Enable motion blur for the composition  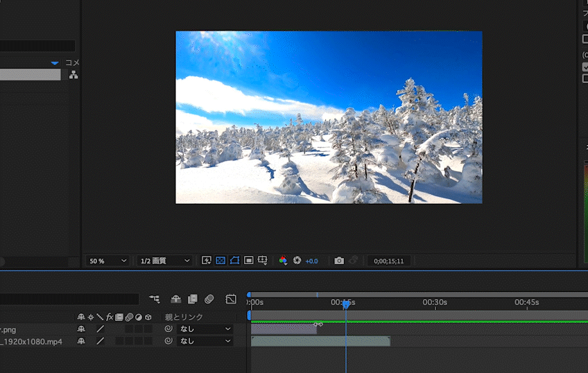[209, 299]
